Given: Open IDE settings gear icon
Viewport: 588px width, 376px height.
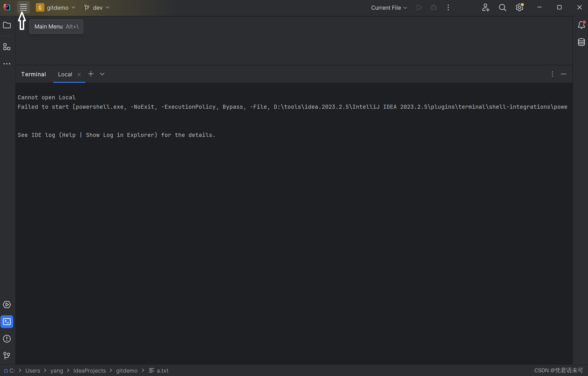Looking at the screenshot, I should (519, 8).
